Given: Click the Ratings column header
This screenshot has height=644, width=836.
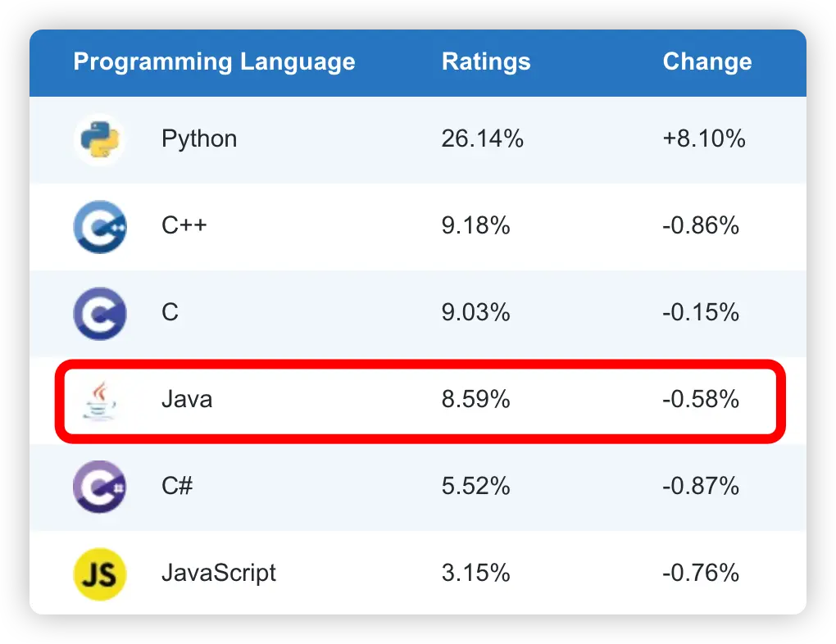Looking at the screenshot, I should (x=486, y=62).
